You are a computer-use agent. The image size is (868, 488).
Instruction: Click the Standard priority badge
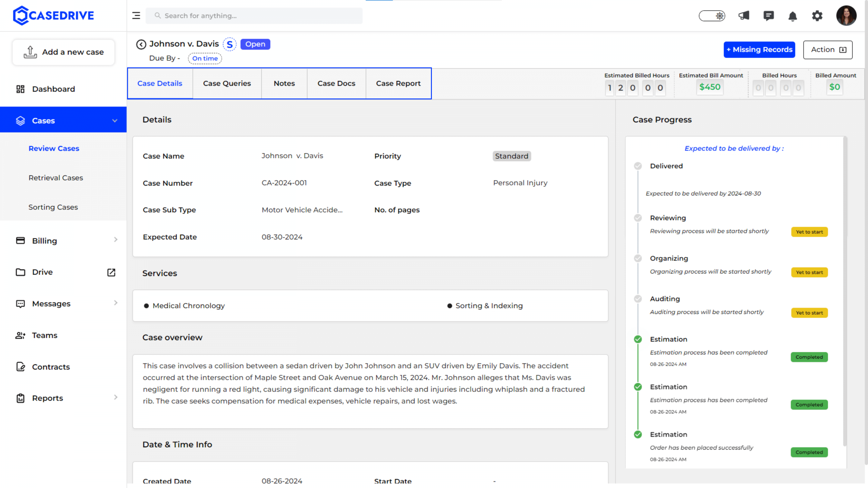(x=511, y=156)
